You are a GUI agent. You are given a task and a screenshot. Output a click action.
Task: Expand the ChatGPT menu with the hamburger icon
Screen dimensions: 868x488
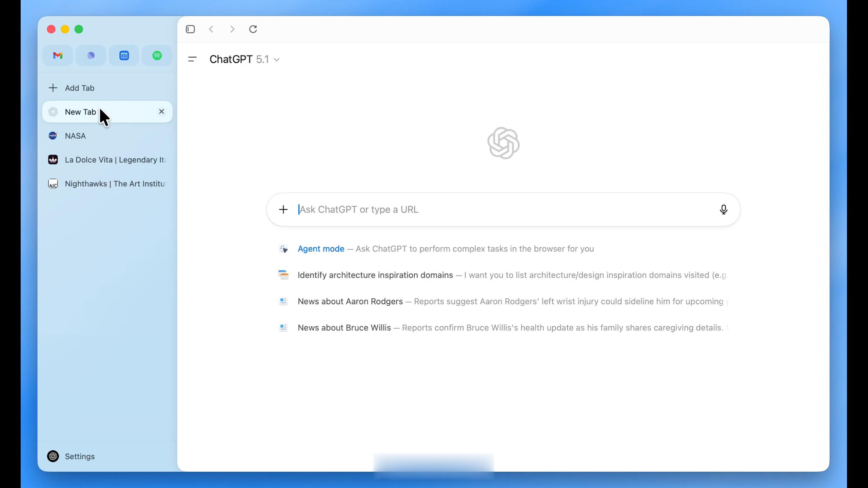(x=192, y=59)
